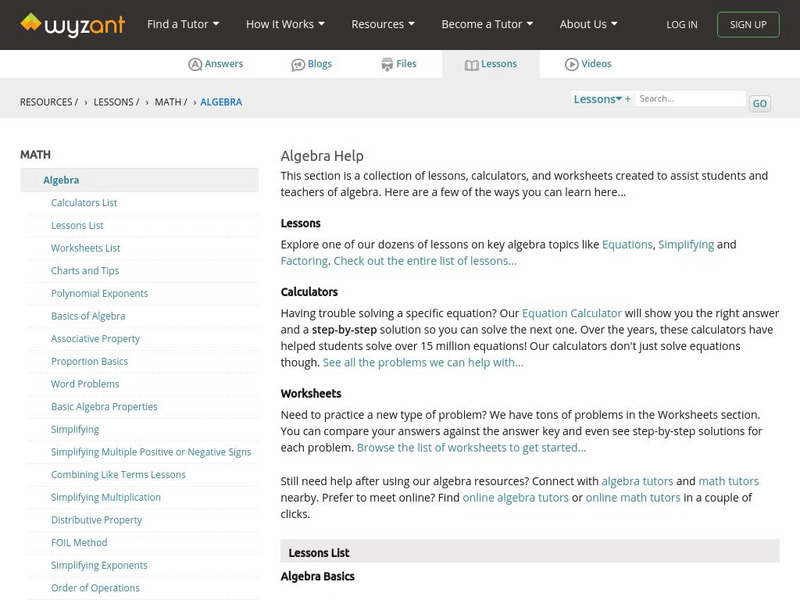Select Calculators List in sidebar
This screenshot has width=800, height=600.
pyautogui.click(x=84, y=203)
